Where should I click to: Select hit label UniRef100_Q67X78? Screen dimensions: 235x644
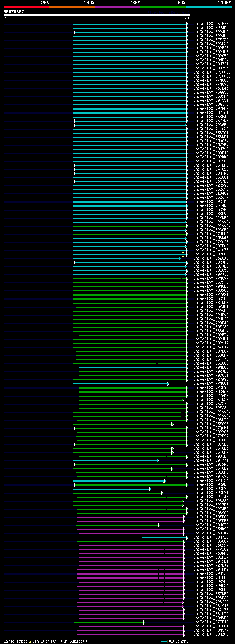click(211, 283)
